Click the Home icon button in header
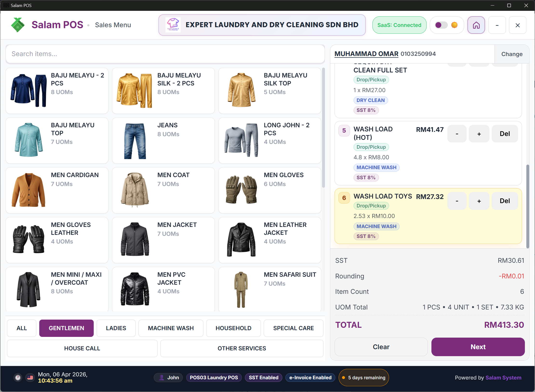 [x=476, y=25]
